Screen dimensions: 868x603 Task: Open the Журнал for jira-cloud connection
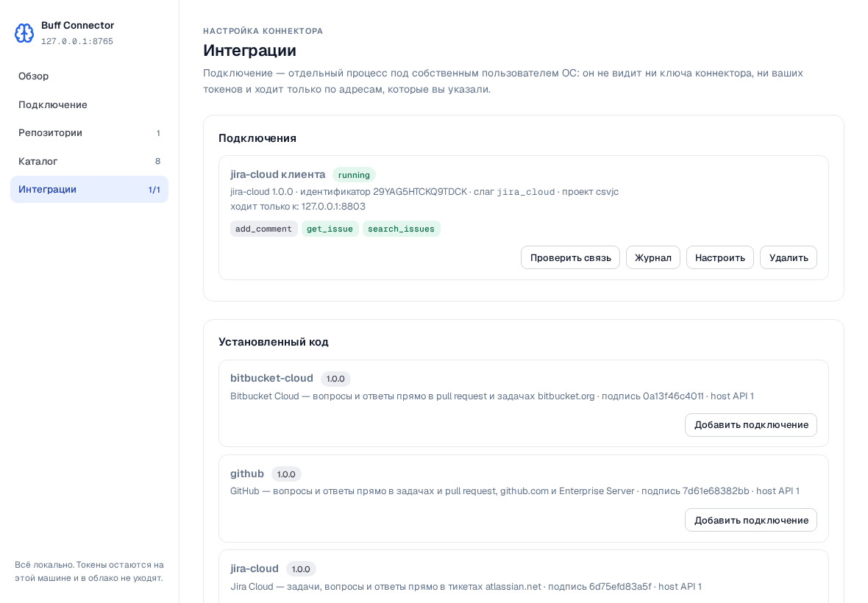coord(652,258)
